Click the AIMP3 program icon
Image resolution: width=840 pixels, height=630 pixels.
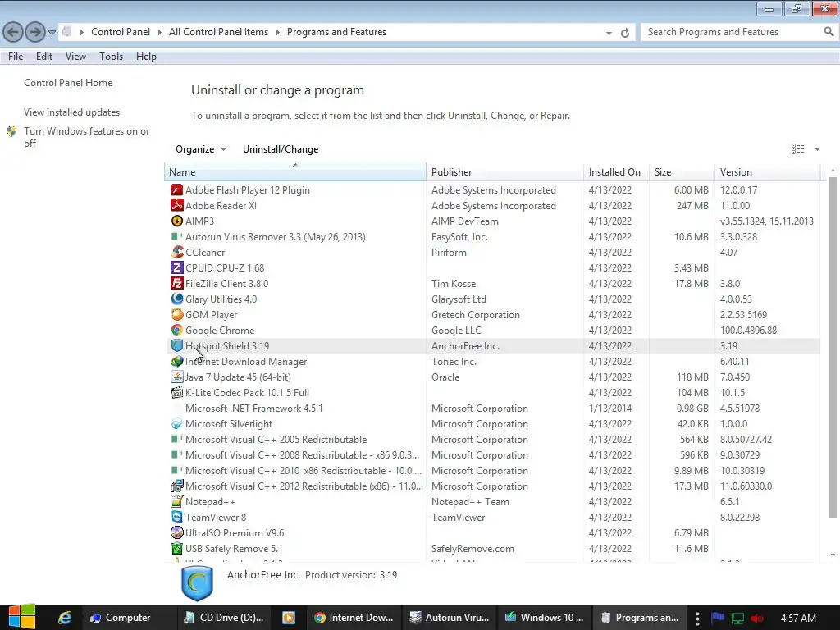coord(176,221)
